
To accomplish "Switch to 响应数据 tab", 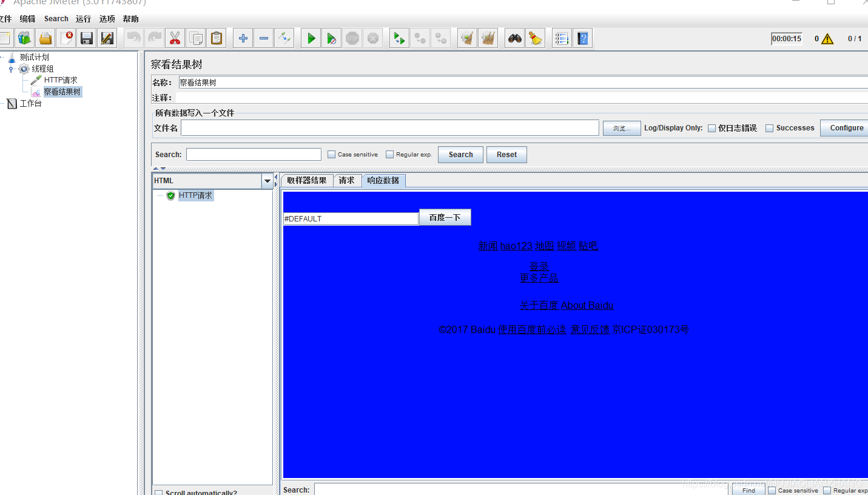I will click(383, 180).
